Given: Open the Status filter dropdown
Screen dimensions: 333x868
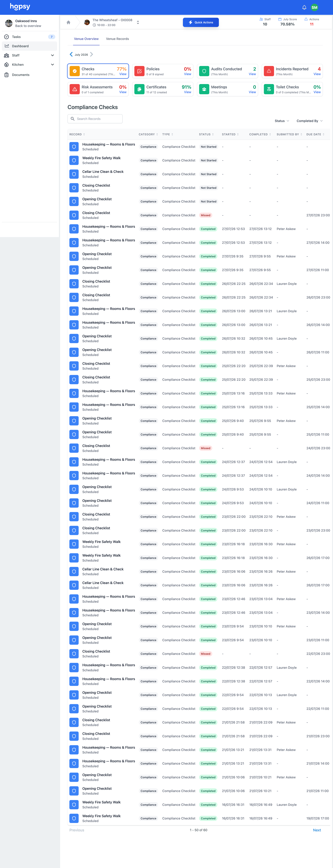Looking at the screenshot, I should pyautogui.click(x=282, y=121).
